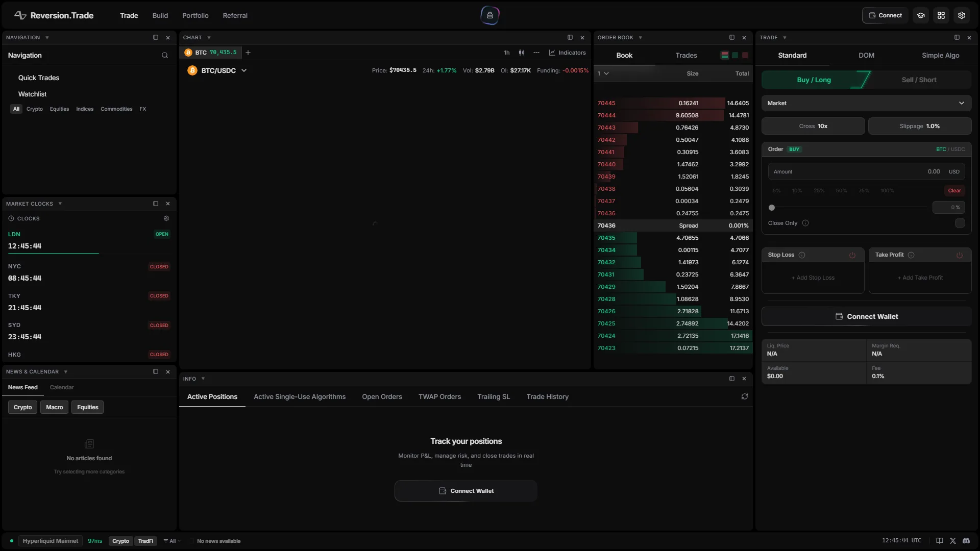This screenshot has height=551, width=980.
Task: Enable the Stop Loss power toggle
Action: point(852,255)
